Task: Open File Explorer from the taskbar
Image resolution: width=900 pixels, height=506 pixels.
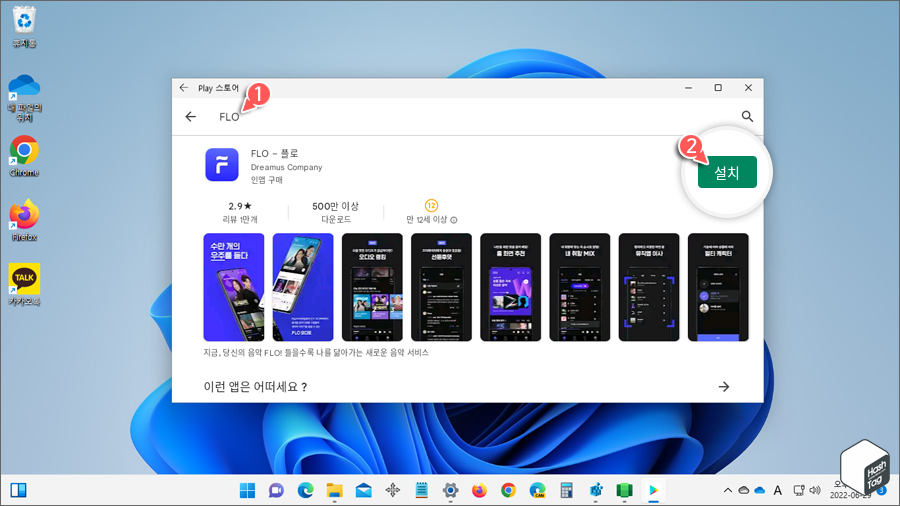Action: click(x=334, y=491)
